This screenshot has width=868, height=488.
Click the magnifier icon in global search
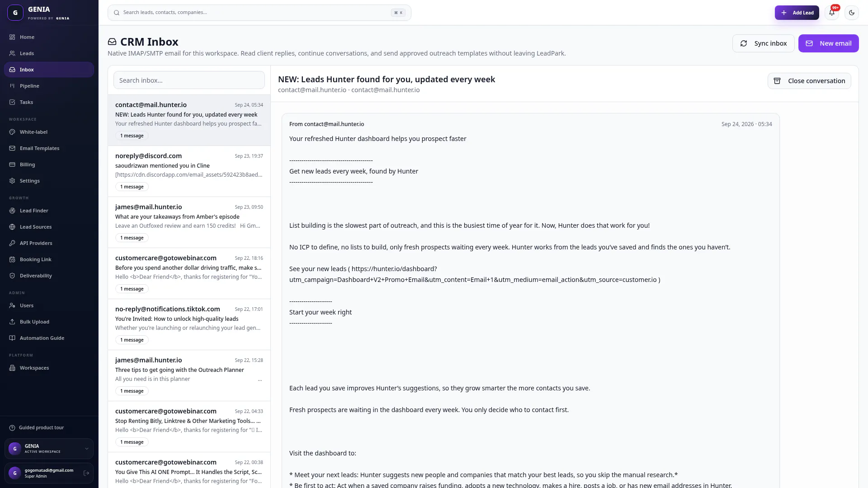(117, 13)
